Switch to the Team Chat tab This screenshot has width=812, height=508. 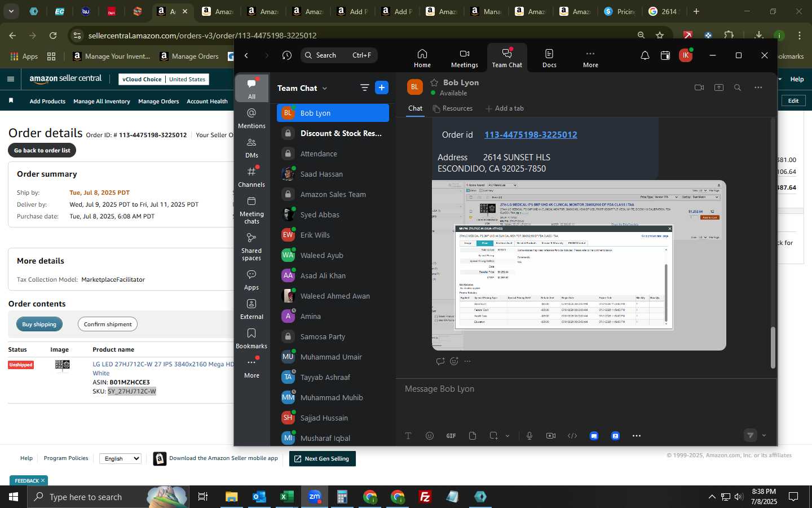tap(507, 58)
